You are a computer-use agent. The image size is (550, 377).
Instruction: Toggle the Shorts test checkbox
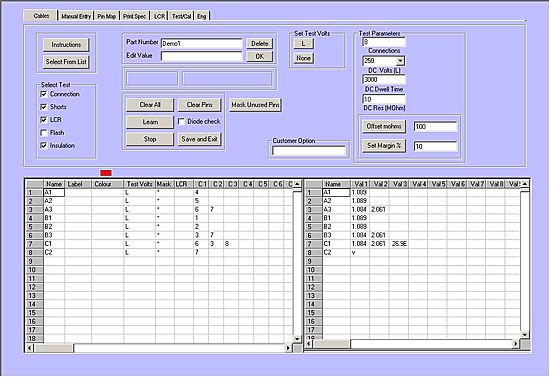[43, 107]
